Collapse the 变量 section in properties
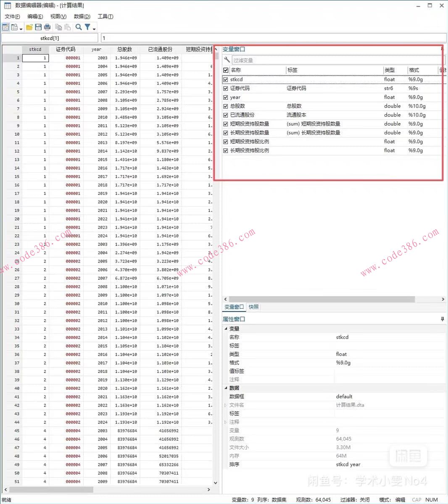 (226, 329)
